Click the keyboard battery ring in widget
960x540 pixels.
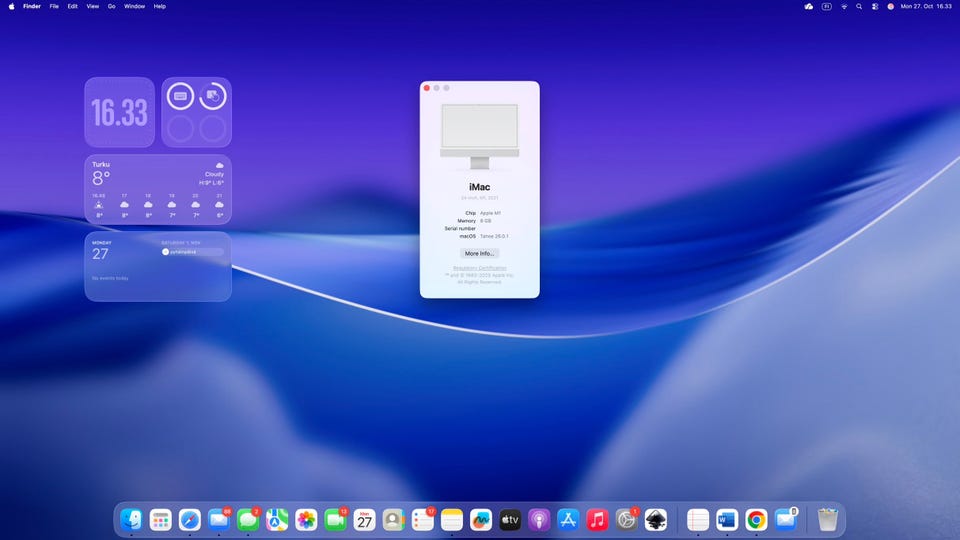click(181, 96)
